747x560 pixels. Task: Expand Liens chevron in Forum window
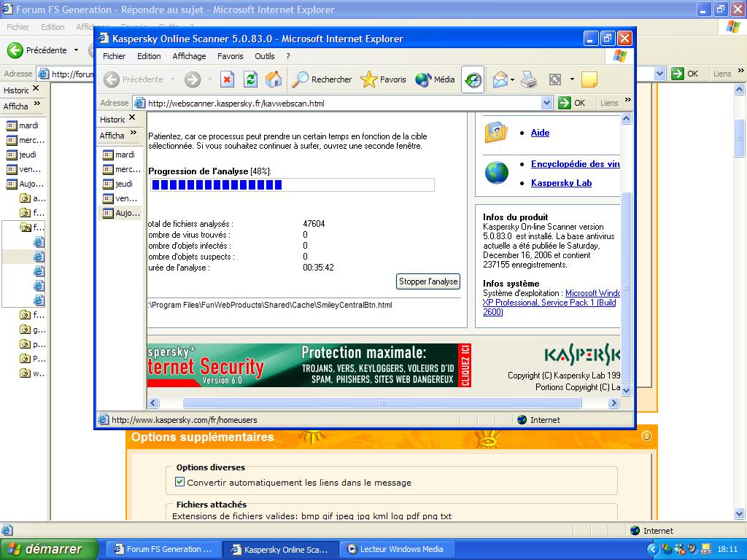tap(741, 71)
